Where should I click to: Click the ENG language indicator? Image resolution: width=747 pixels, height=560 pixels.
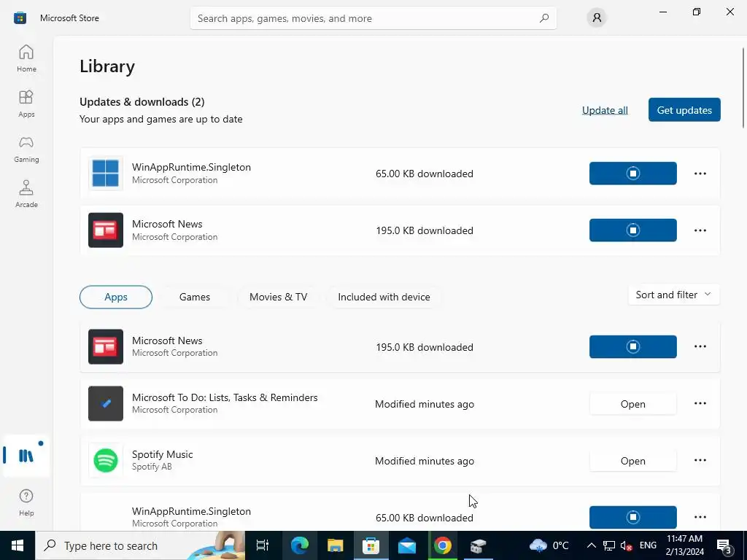pyautogui.click(x=648, y=545)
